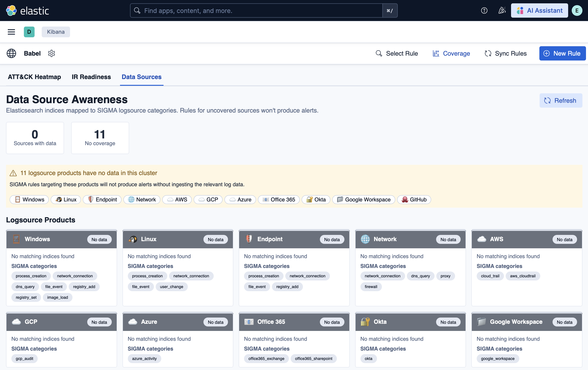Open Babel settings gear

click(52, 53)
